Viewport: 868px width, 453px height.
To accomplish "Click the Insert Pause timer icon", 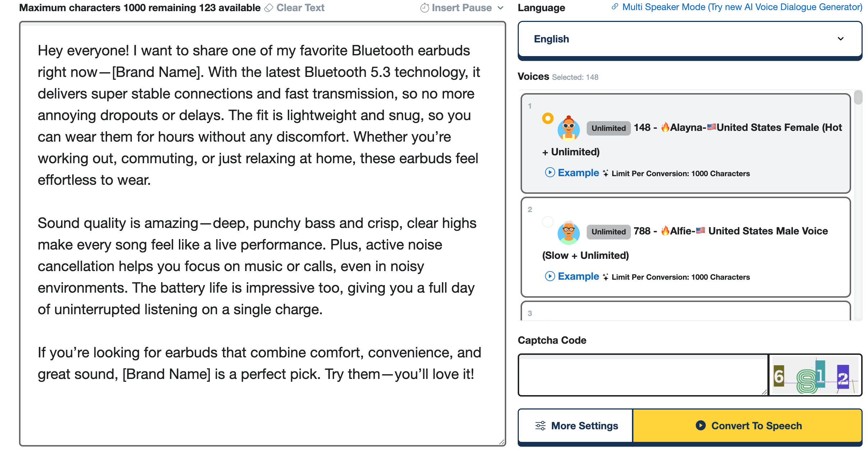I will 424,8.
